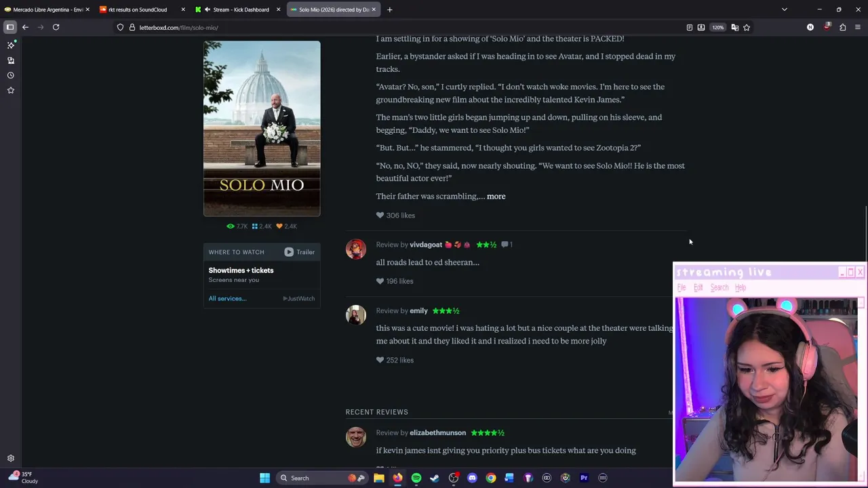Open elizabethmunson's profile name
Viewport: 868px width, 488px height.
click(x=437, y=433)
